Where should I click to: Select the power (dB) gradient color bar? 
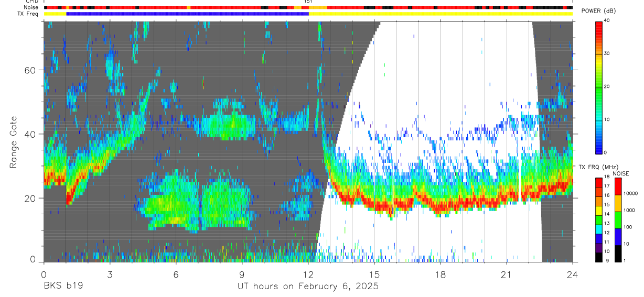(599, 87)
